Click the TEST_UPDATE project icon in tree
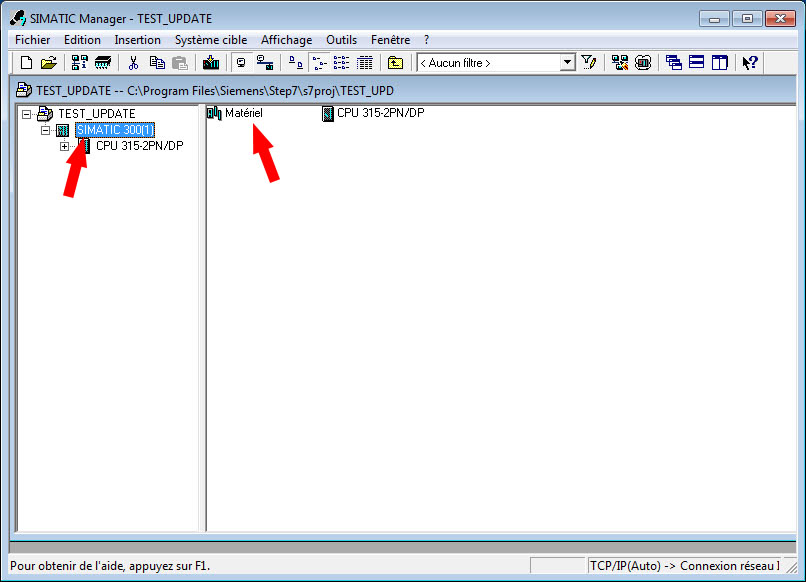Image resolution: width=806 pixels, height=582 pixels. tap(45, 114)
